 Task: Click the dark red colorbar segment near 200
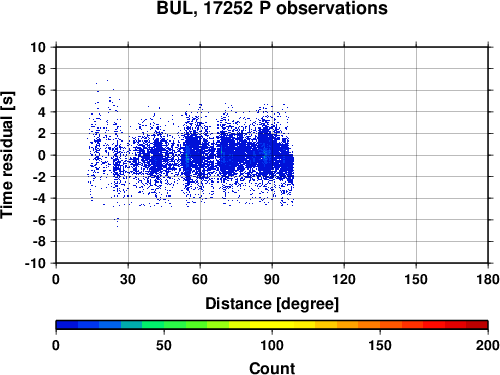(x=477, y=325)
